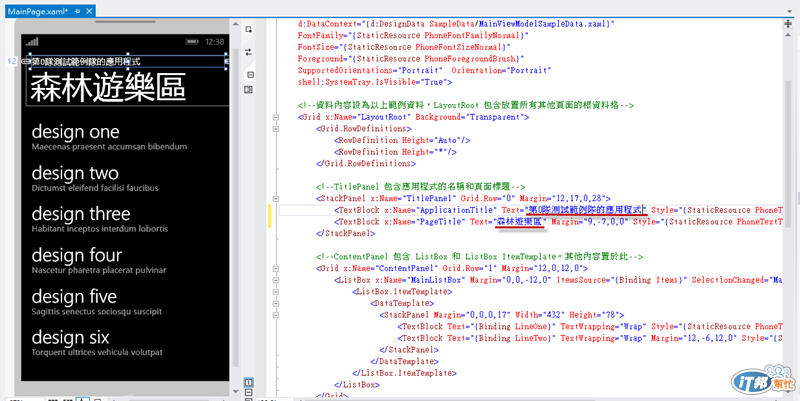Collapse the ListBox.ItemTemplate node
The image size is (800, 401).
coord(276,292)
